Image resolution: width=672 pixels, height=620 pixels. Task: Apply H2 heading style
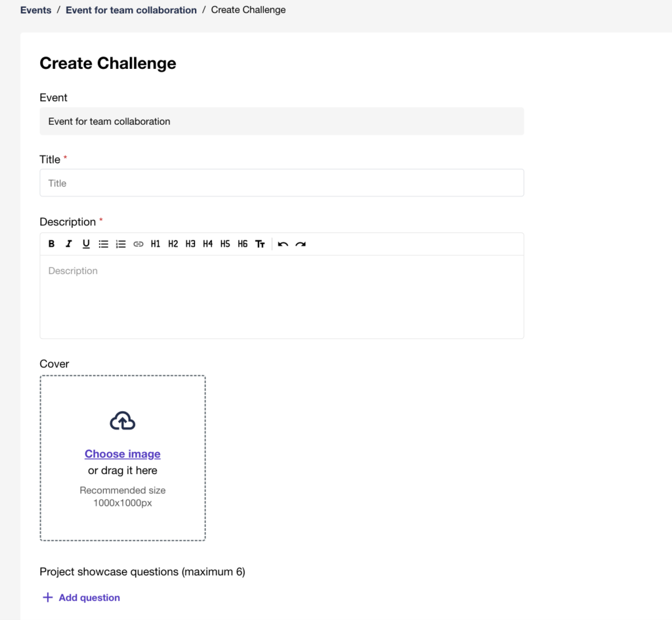(173, 244)
